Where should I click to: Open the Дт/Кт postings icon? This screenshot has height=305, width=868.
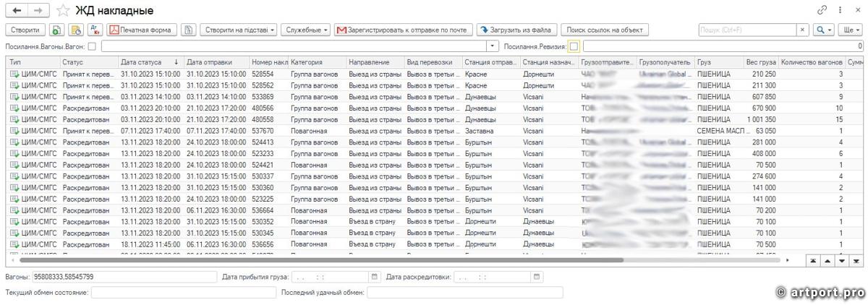pos(95,30)
